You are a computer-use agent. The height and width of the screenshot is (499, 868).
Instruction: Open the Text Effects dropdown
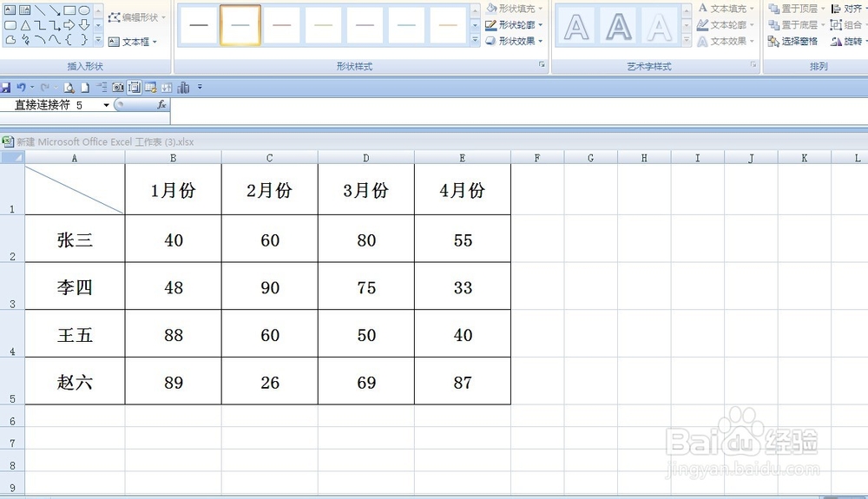click(x=726, y=41)
